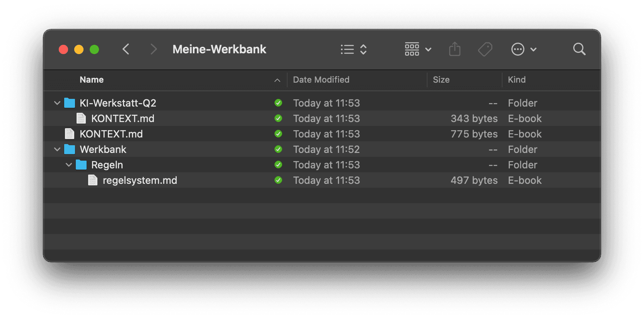This screenshot has height=319, width=644.
Task: Click E-book kind in the 775 bytes row
Action: tap(525, 134)
